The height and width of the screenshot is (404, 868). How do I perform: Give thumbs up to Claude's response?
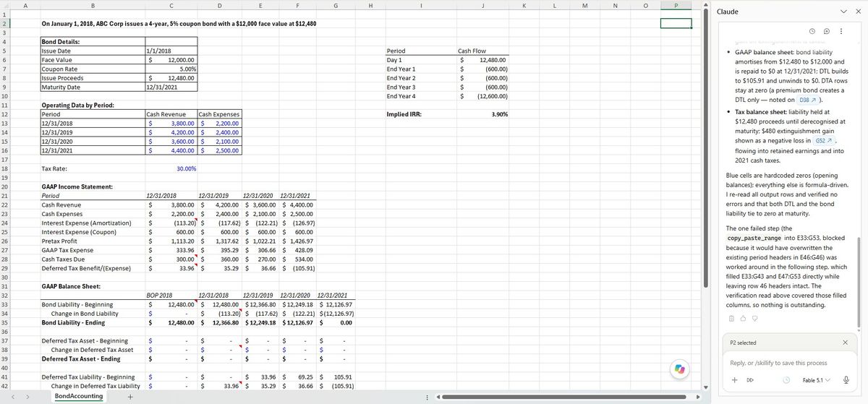(741, 319)
